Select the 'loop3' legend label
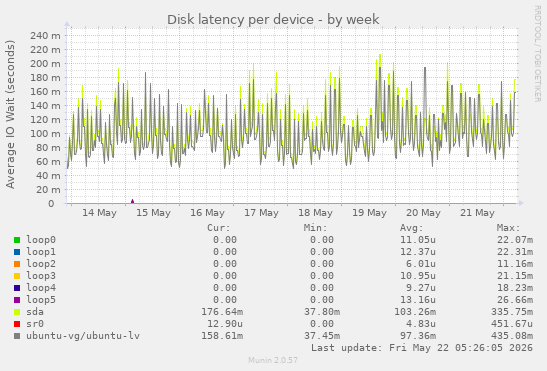The width and height of the screenshot is (547, 371). click(41, 276)
